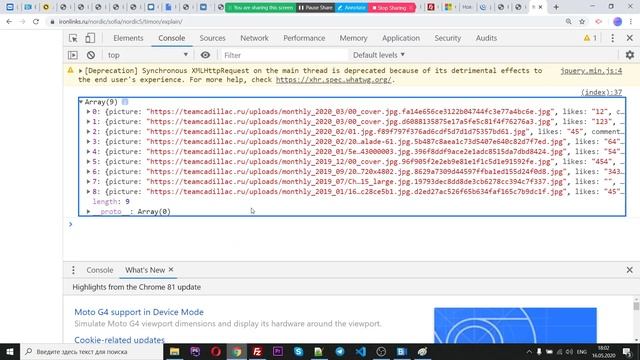The image size is (640, 360).
Task: Switch to the Performance tab
Action: (304, 38)
